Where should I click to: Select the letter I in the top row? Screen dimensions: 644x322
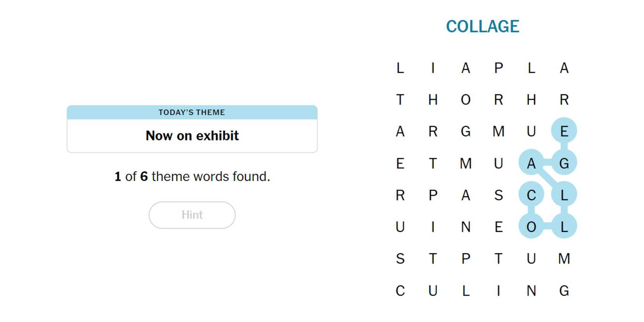click(433, 68)
